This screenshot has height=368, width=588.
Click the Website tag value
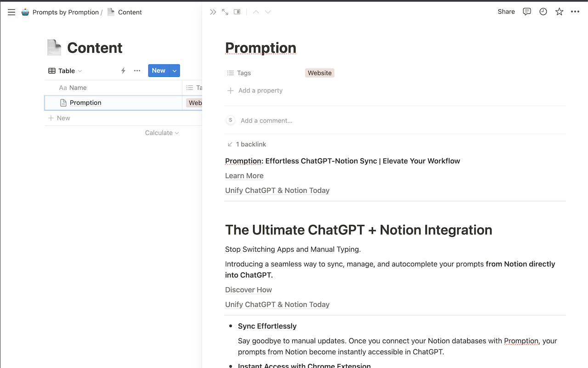(x=320, y=73)
